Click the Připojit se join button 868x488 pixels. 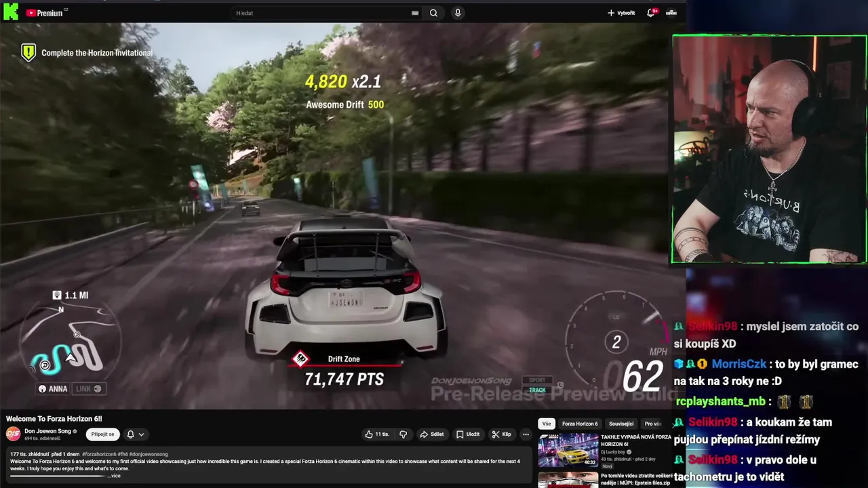pyautogui.click(x=102, y=434)
